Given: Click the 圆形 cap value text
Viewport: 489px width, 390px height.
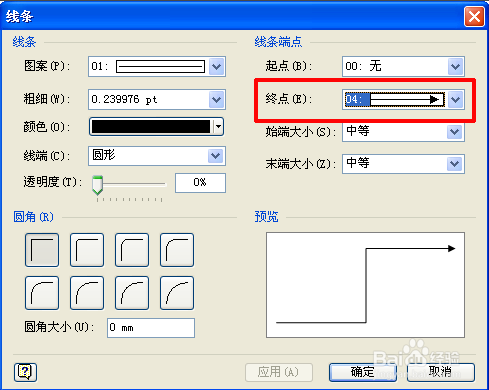Looking at the screenshot, I should pyautogui.click(x=104, y=155).
